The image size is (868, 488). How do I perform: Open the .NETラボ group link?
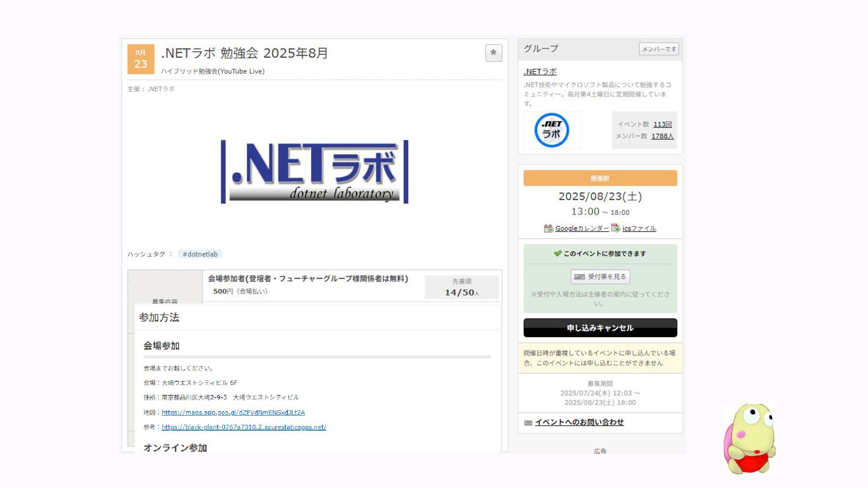540,71
